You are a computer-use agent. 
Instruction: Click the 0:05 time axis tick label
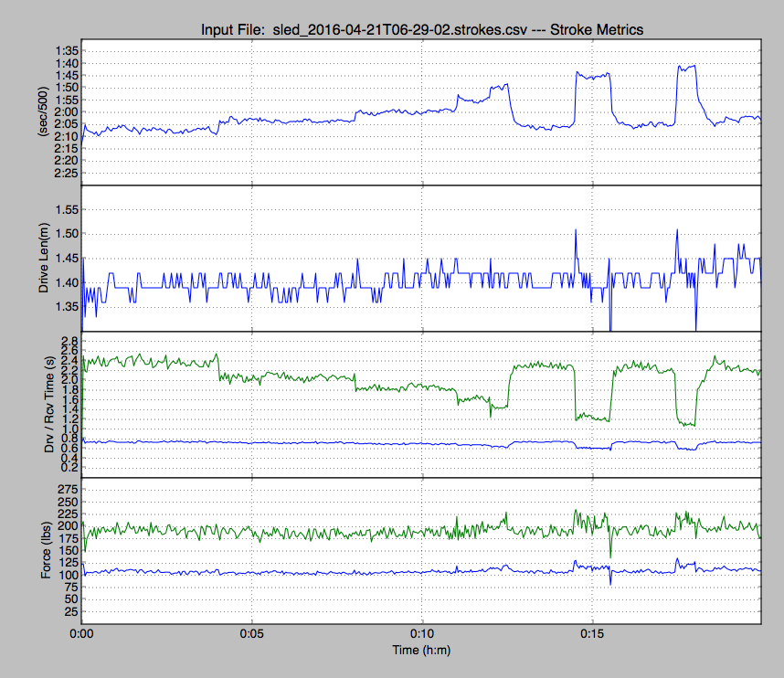252,632
